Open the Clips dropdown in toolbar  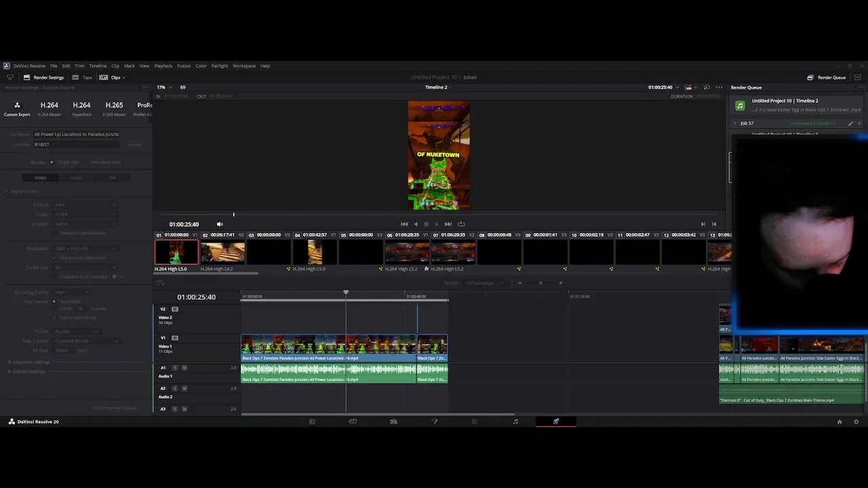tap(112, 77)
